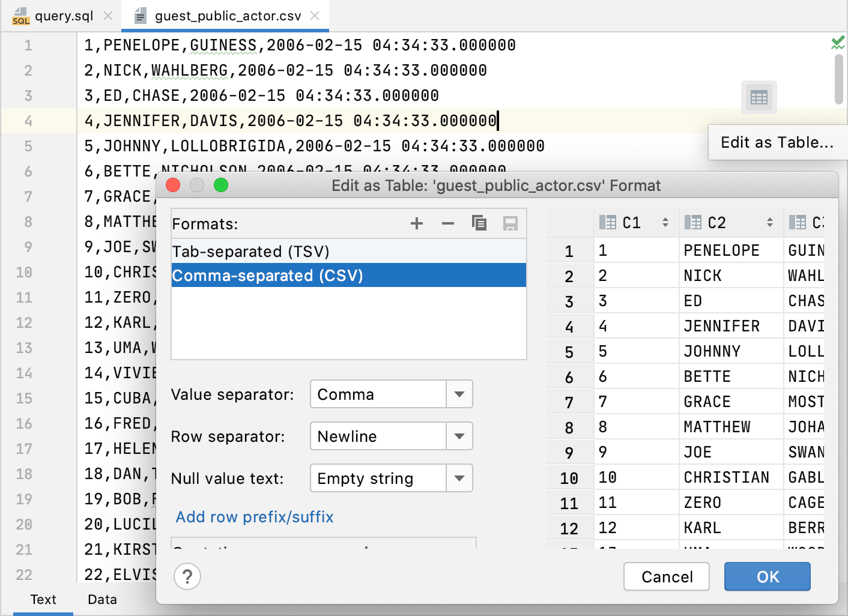Click the Add row prefix/suffix link

click(x=254, y=517)
